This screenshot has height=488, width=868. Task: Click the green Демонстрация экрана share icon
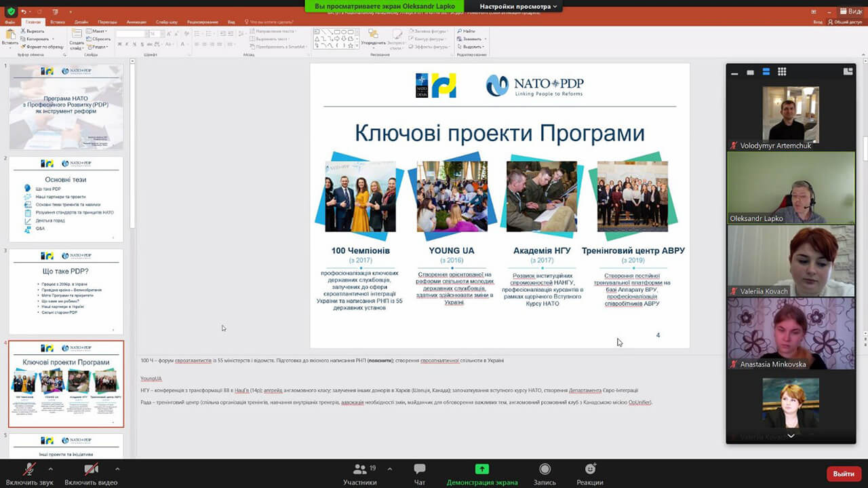click(x=481, y=469)
